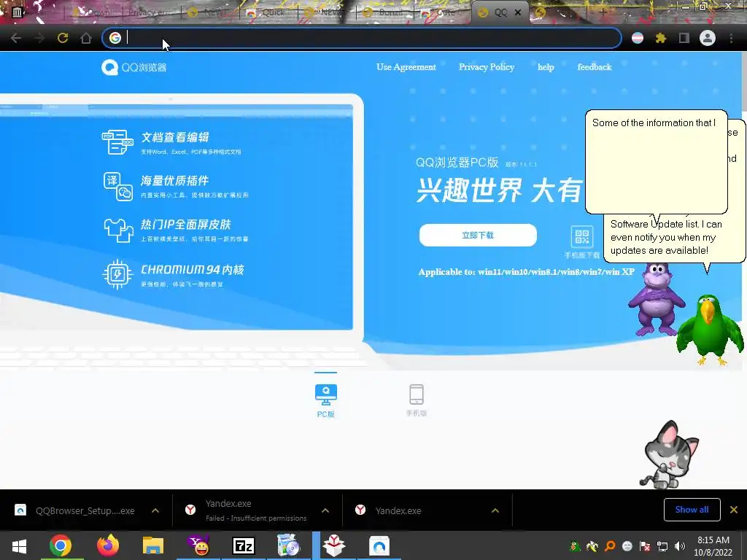Click Show all downloads button
The height and width of the screenshot is (560, 747).
692,510
